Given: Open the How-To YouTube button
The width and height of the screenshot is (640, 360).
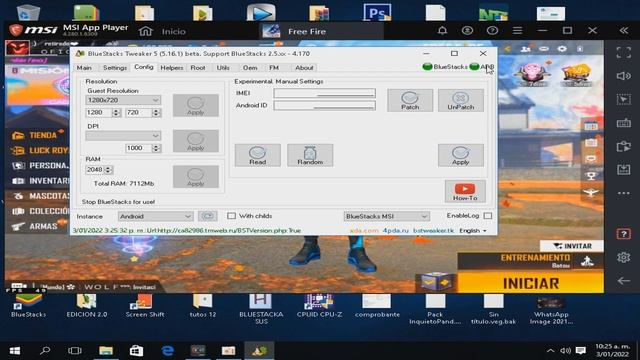Looking at the screenshot, I should pos(465,191).
